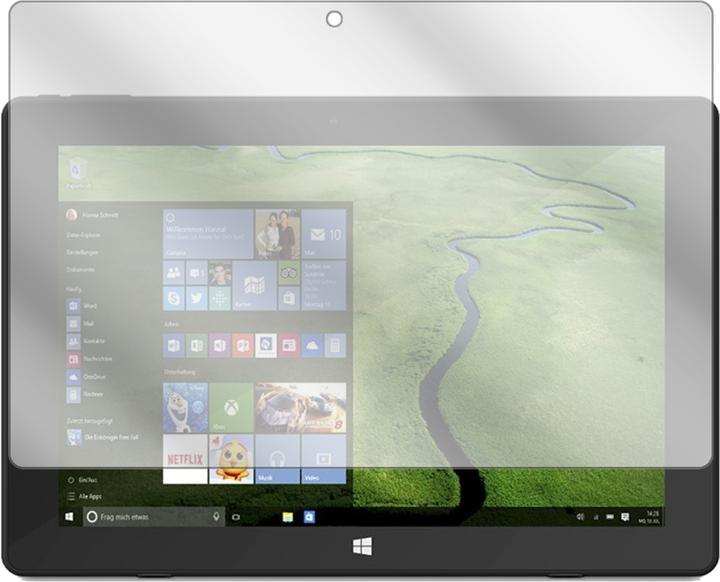Screen dimensions: 720x582
Task: Open the volume control in system tray
Action: 580,517
